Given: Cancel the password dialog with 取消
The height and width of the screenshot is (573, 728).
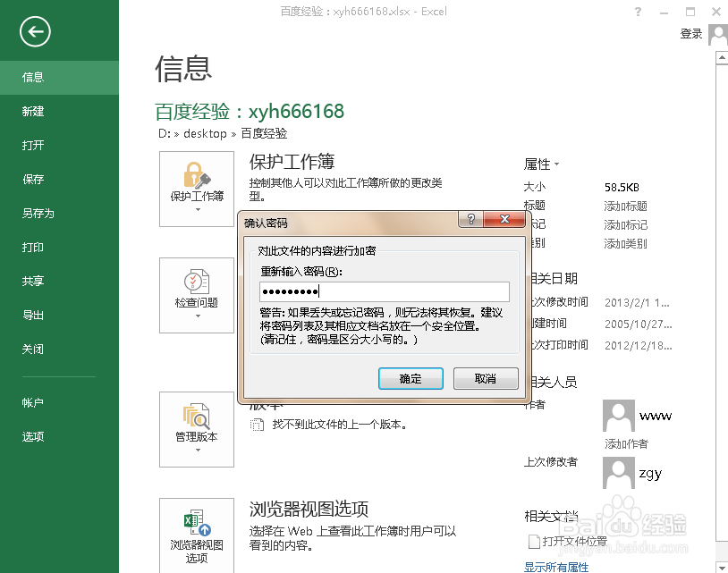Looking at the screenshot, I should pyautogui.click(x=486, y=378).
